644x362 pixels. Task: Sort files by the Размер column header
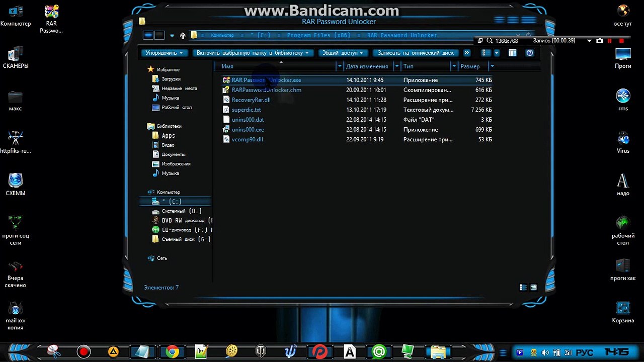coord(473,66)
